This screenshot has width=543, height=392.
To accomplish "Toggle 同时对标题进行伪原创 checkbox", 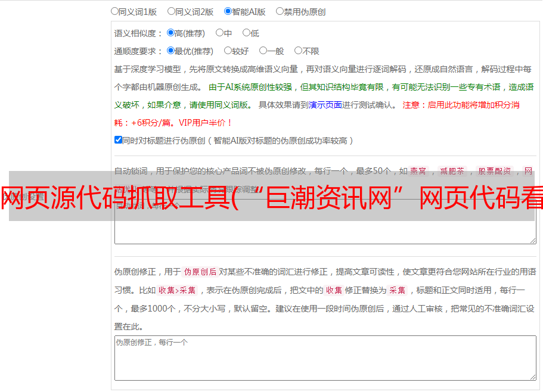I will coord(118,140).
